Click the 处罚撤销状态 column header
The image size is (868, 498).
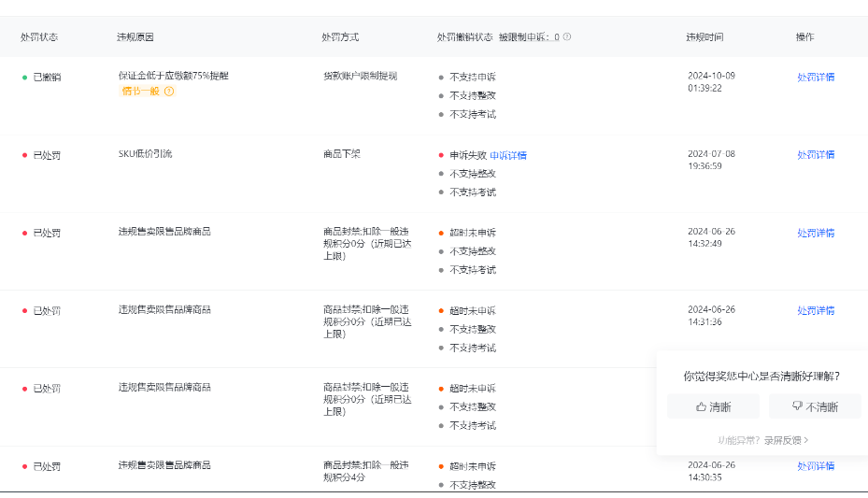[464, 37]
